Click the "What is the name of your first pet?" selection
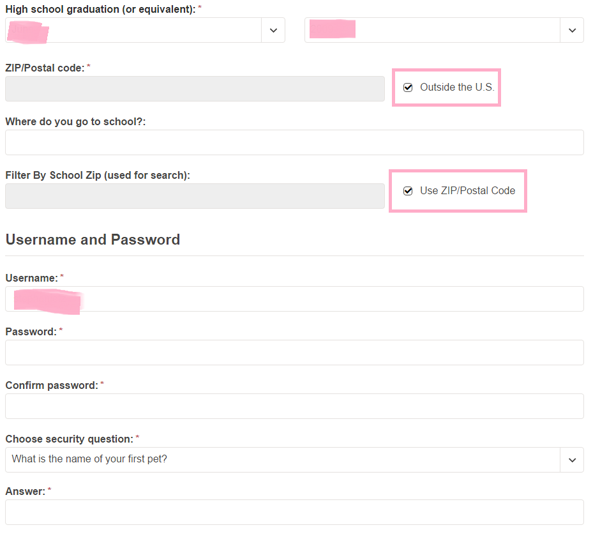Viewport: 600px width, 539px height. click(90, 460)
